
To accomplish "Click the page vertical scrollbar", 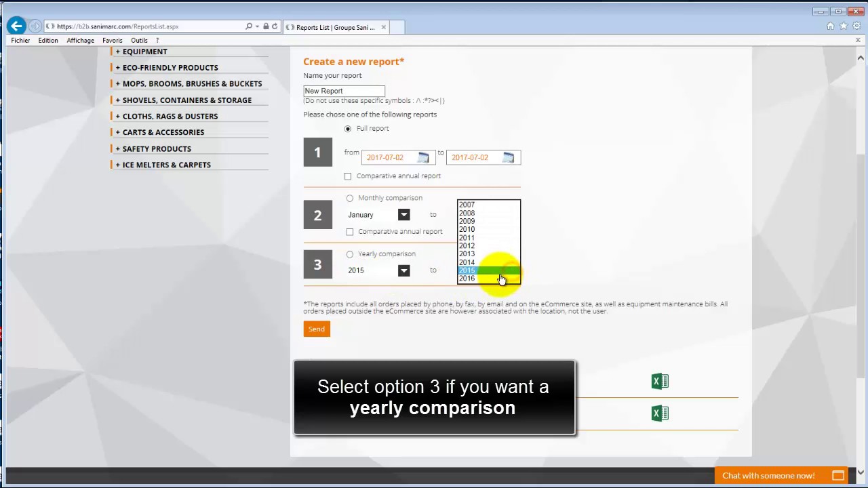I will pos(861,266).
